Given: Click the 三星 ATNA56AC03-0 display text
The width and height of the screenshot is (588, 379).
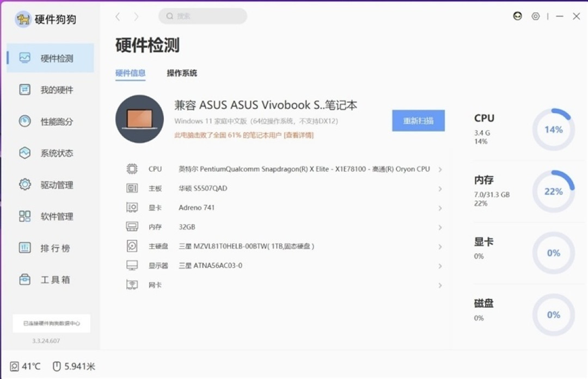Looking at the screenshot, I should click(x=210, y=265).
